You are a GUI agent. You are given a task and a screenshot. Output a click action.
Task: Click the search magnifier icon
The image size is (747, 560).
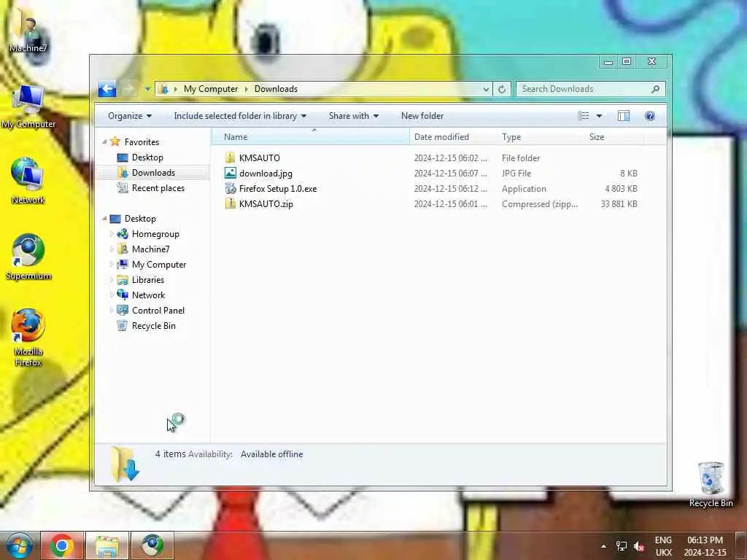point(656,89)
